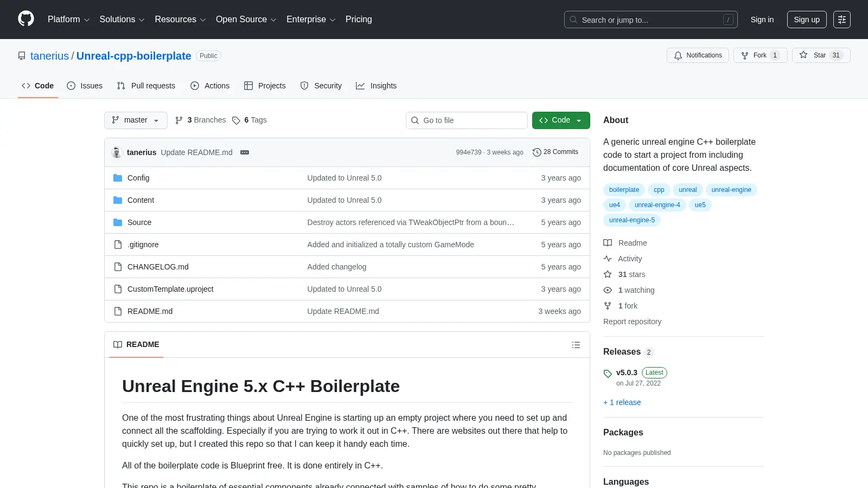Open the green Code dropdown
Screen dimensions: 868x488
tap(561, 120)
